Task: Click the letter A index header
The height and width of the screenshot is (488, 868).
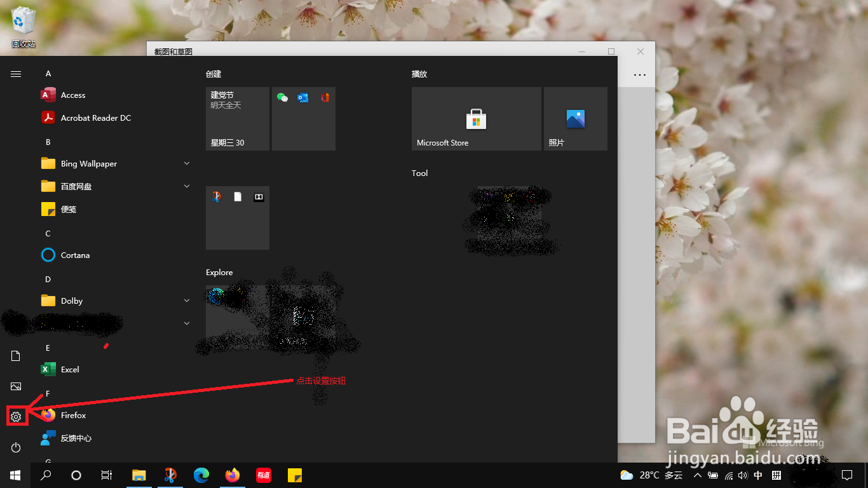Action: pyautogui.click(x=48, y=74)
